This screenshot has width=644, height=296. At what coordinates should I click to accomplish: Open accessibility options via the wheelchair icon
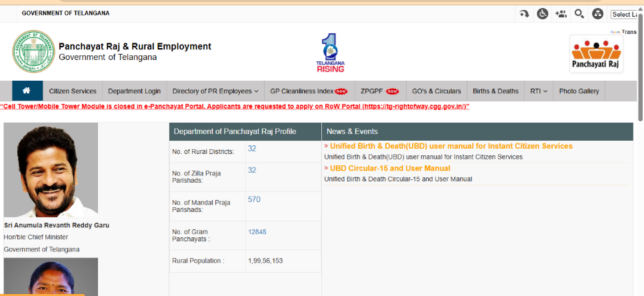[x=543, y=14]
